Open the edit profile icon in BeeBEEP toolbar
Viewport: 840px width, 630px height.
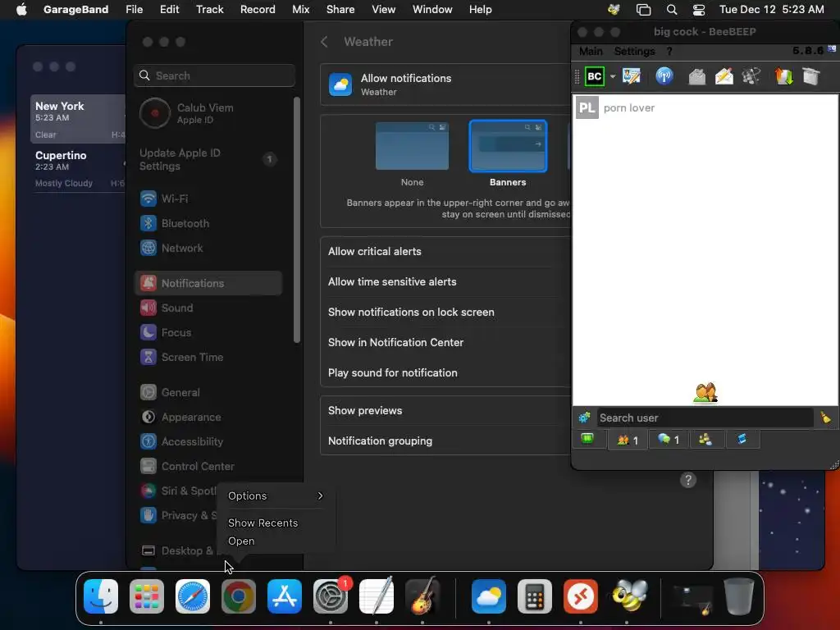632,76
